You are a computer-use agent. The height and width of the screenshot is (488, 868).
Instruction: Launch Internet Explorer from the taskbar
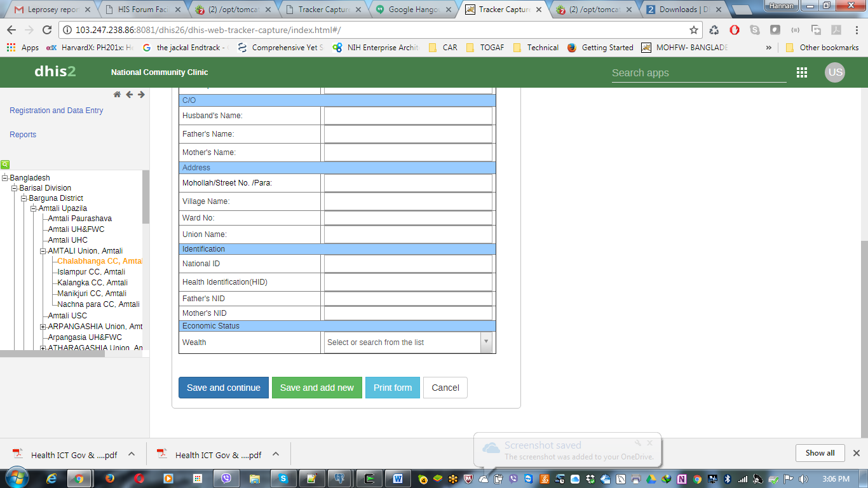point(51,478)
